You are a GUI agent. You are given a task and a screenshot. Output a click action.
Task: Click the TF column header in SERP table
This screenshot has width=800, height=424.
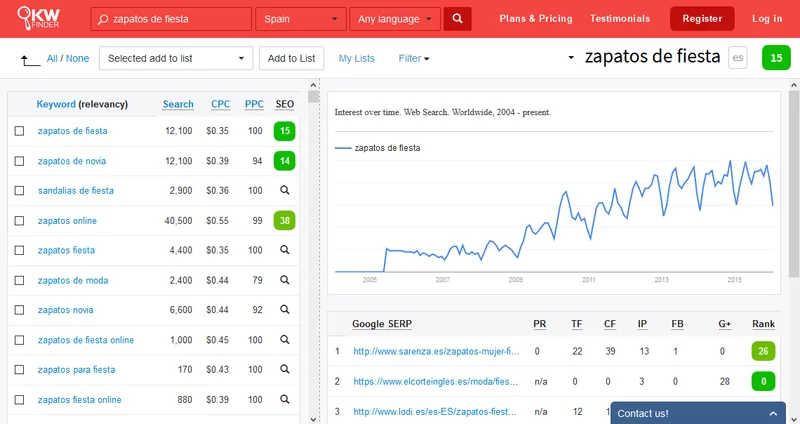pyautogui.click(x=577, y=324)
